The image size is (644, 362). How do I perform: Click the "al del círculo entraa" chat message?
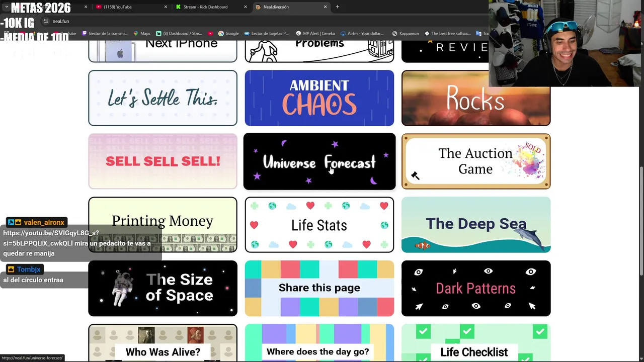point(33,280)
